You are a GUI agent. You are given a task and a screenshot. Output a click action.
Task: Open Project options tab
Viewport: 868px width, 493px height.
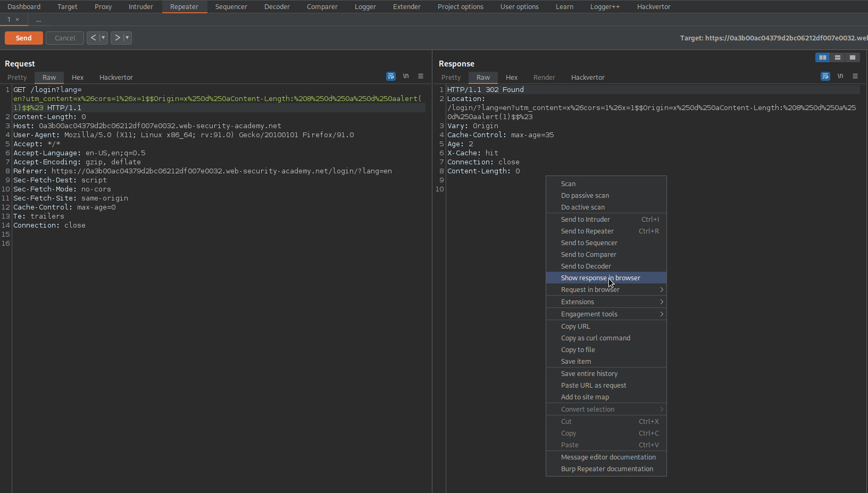pos(461,7)
